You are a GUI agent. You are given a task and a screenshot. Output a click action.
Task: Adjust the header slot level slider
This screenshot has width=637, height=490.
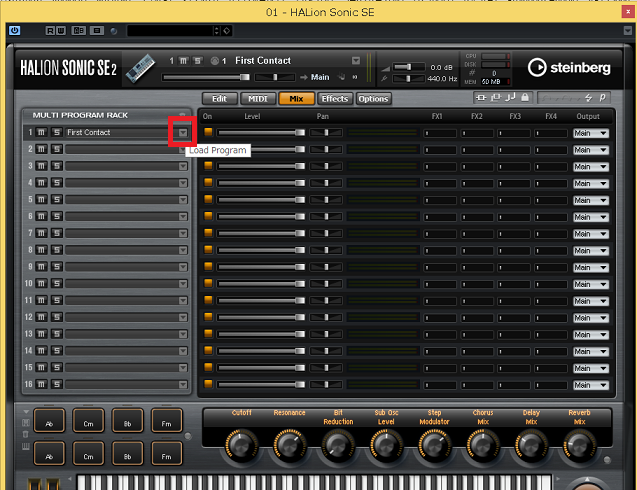[x=206, y=77]
